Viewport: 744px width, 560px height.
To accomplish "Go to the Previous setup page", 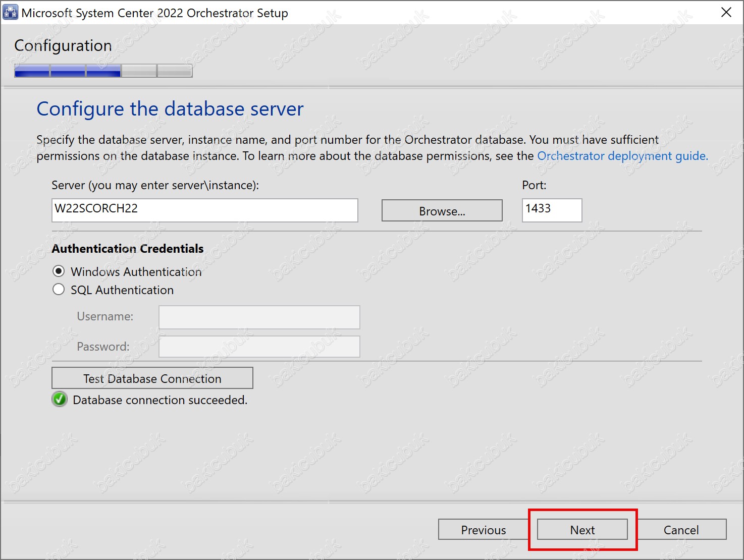I will 484,530.
